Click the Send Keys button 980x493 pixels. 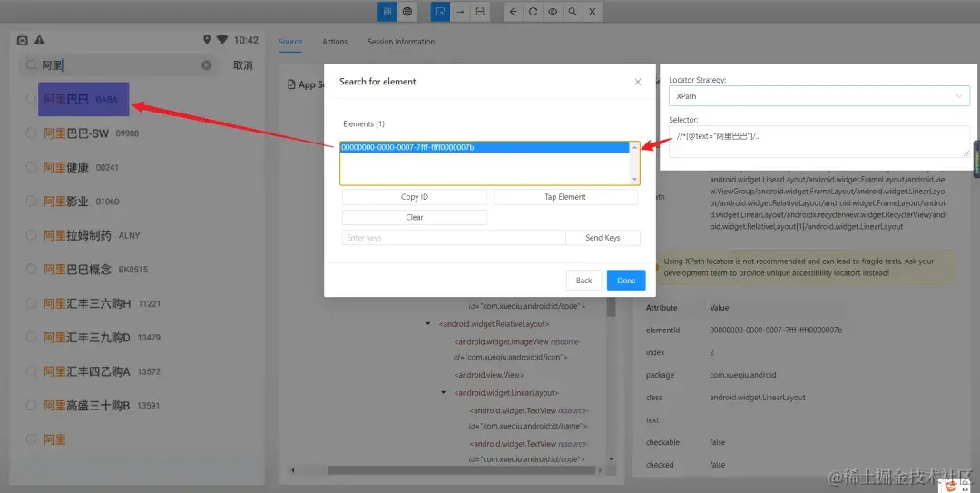pyautogui.click(x=603, y=238)
